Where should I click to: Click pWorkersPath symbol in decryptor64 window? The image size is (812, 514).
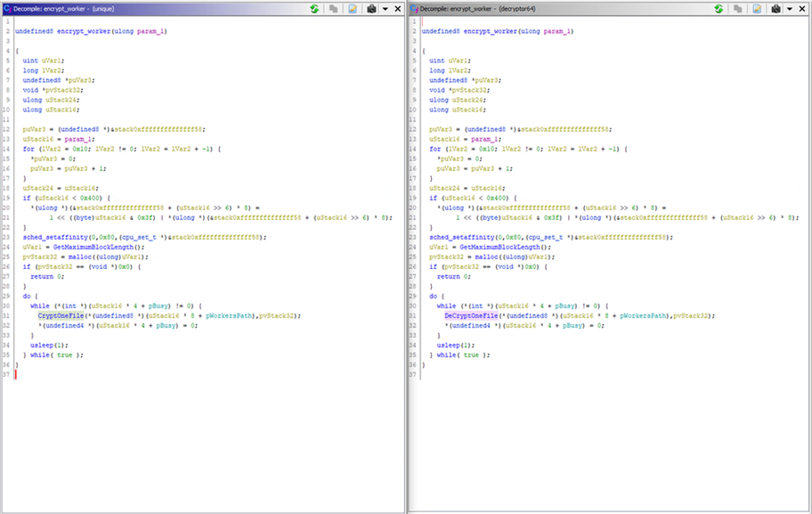coord(644,315)
